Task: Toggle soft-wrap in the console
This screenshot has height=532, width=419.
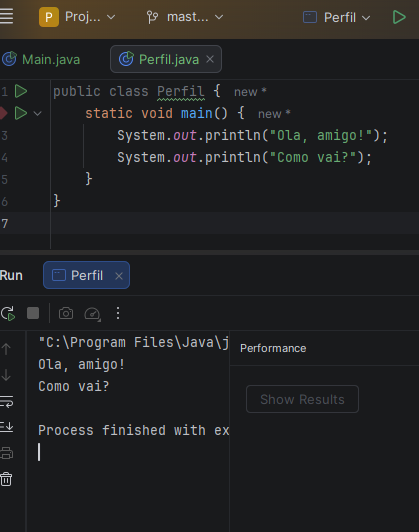Action: (6, 401)
